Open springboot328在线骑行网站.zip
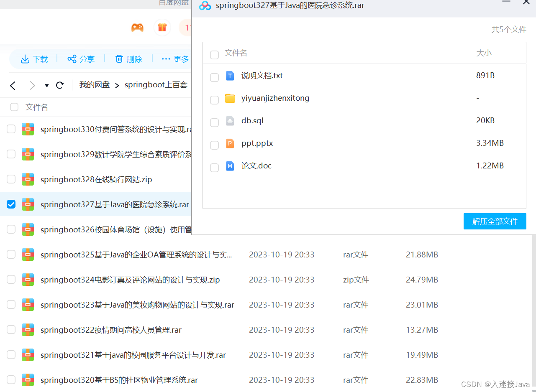The image size is (536, 392). point(96,179)
